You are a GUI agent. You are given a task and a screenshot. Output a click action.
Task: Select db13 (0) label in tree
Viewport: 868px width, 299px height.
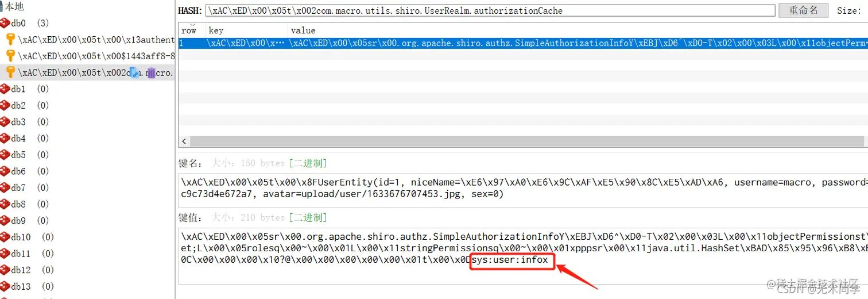33,286
